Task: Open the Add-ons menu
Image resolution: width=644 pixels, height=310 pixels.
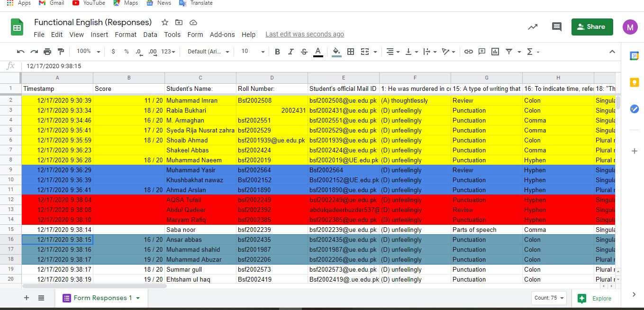Action: [222, 35]
